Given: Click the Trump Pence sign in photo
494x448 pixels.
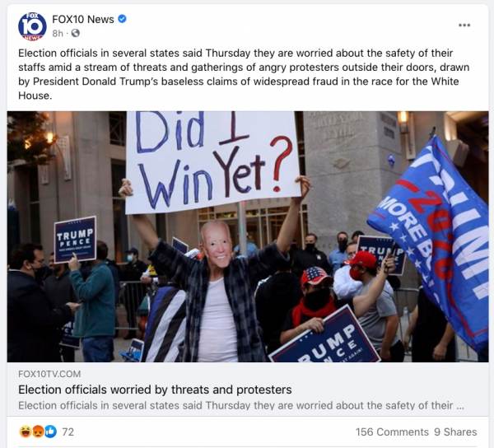Looking at the screenshot, I should 75,240.
